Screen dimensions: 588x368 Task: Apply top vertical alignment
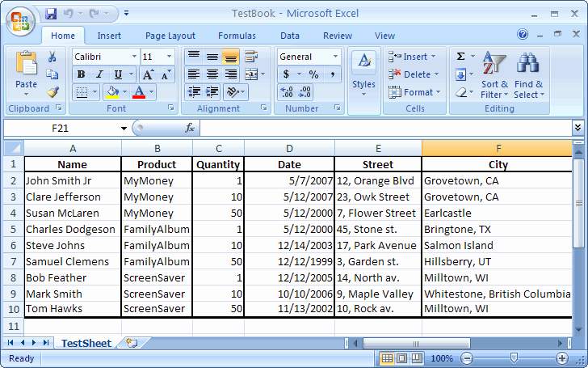pos(194,57)
